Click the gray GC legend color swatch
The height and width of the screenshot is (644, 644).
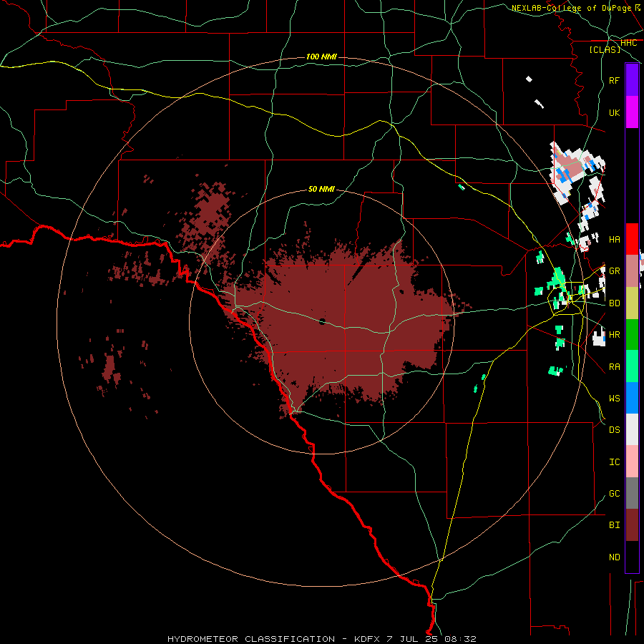click(632, 493)
